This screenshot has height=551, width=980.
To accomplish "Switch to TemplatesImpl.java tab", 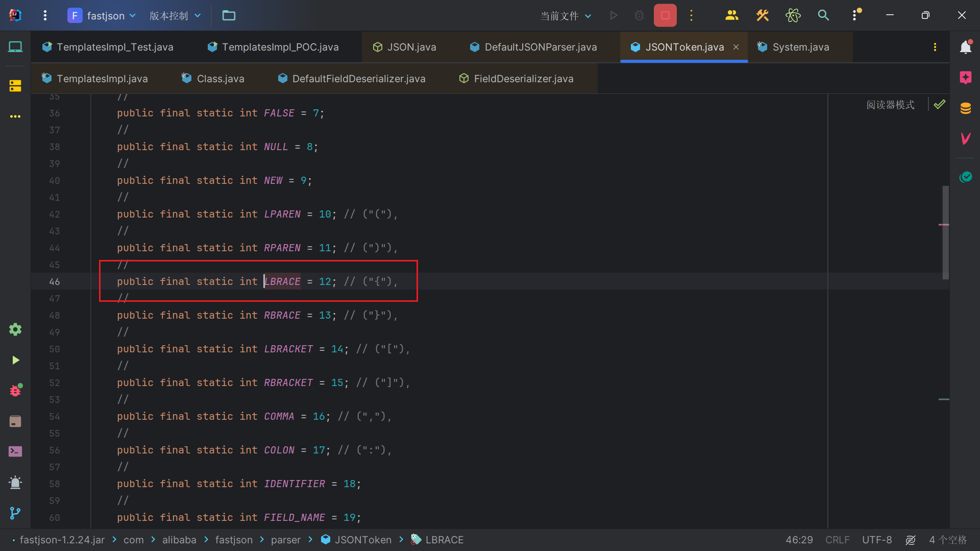I will (x=95, y=79).
